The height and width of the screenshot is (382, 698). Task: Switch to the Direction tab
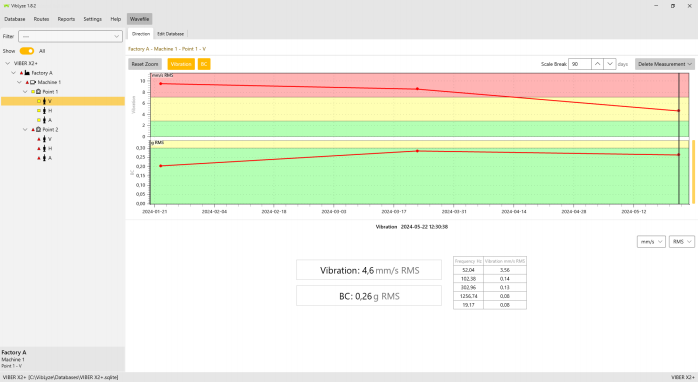[x=141, y=34]
